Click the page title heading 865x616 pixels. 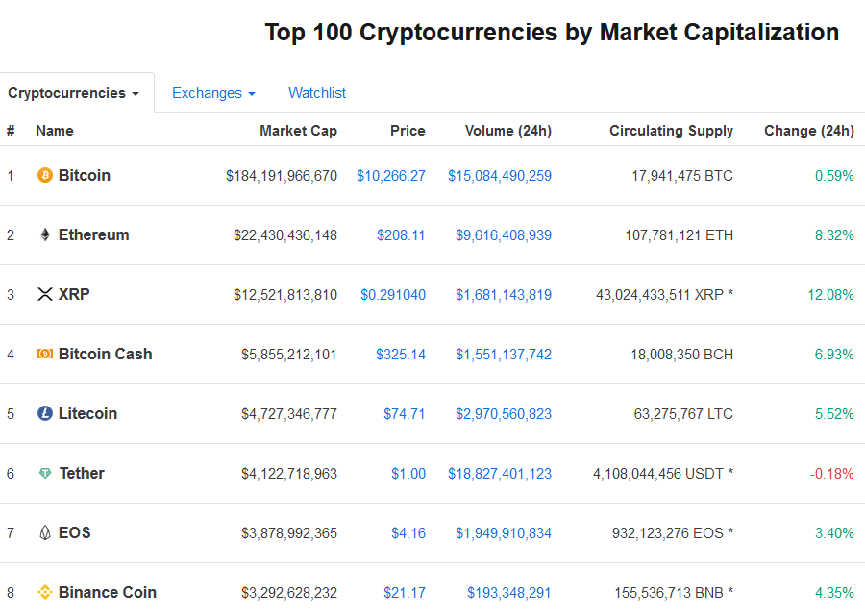coord(552,32)
